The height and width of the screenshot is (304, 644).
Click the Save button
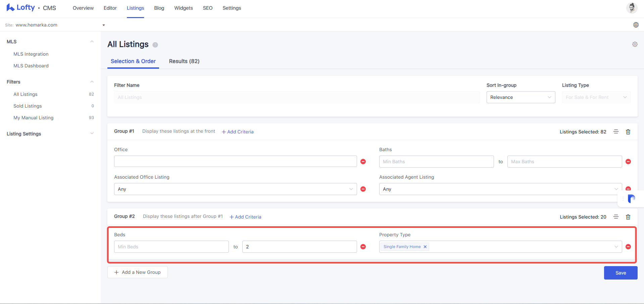621,273
